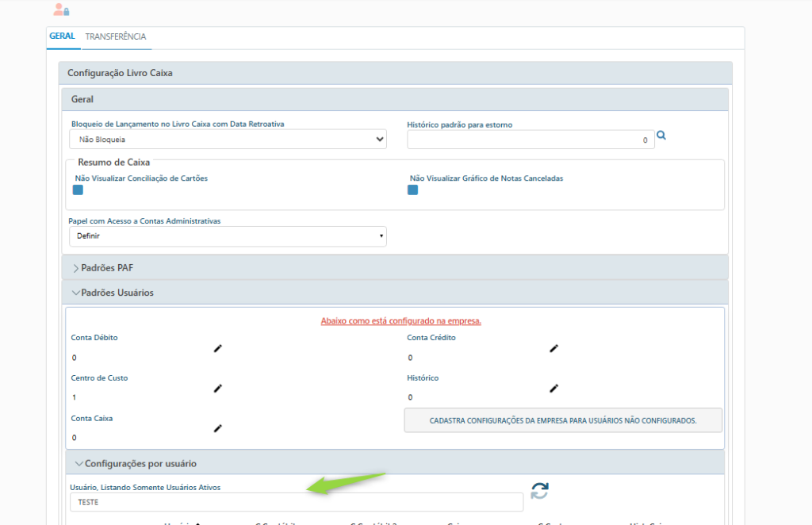The width and height of the screenshot is (812, 525).
Task: Click refresh icon beside user field
Action: 539,491
